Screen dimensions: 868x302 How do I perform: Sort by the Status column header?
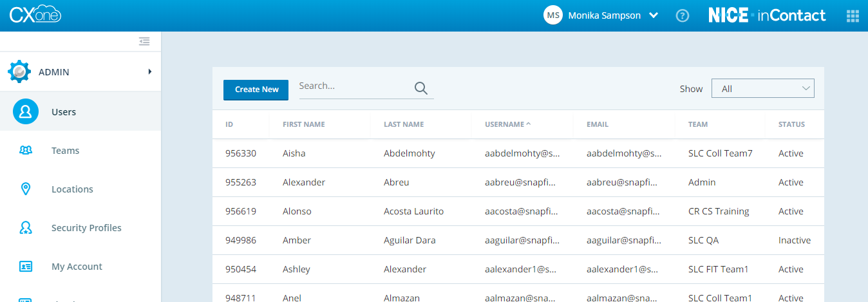point(791,124)
